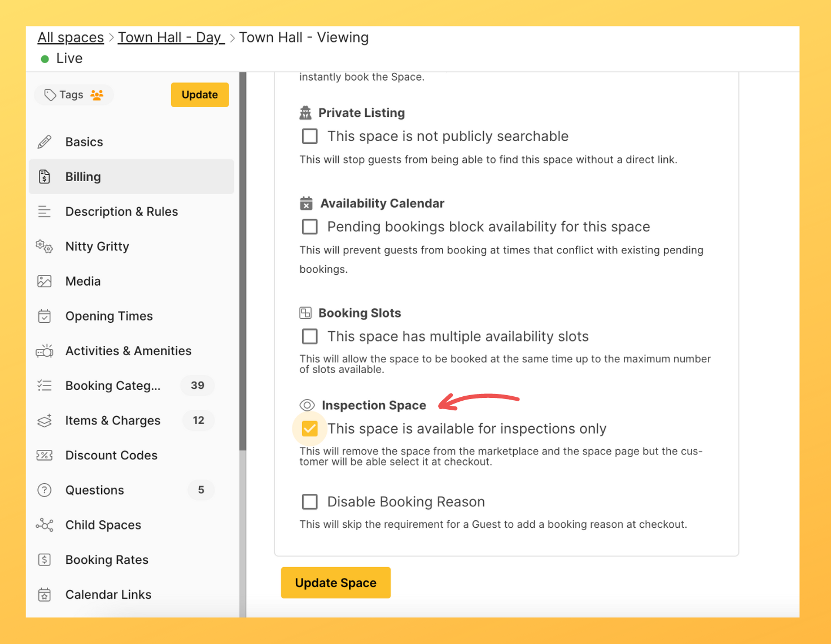Tick 'This space has multiple availability slots'
The height and width of the screenshot is (644, 831).
pyautogui.click(x=310, y=336)
